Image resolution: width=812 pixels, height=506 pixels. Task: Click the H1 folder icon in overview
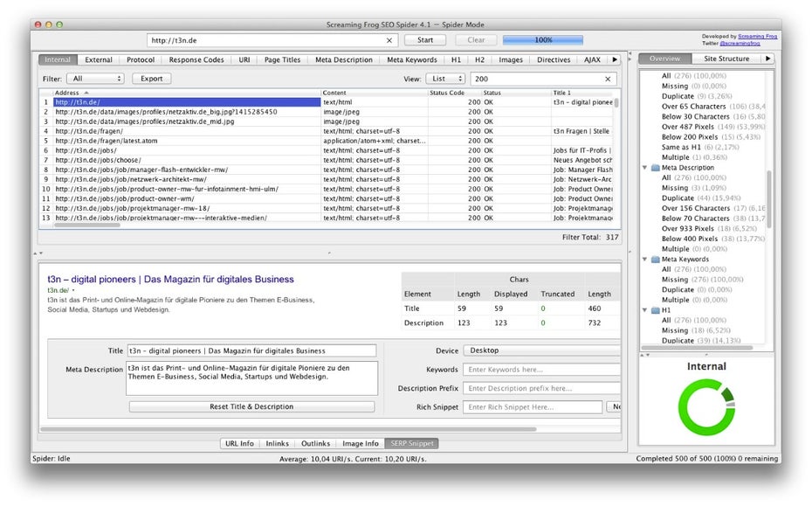655,310
